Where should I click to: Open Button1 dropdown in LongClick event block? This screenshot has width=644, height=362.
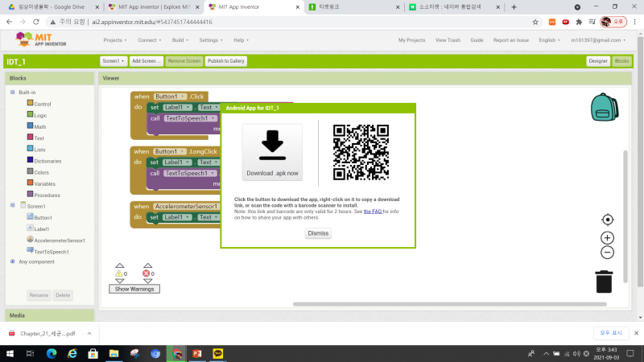(170, 151)
